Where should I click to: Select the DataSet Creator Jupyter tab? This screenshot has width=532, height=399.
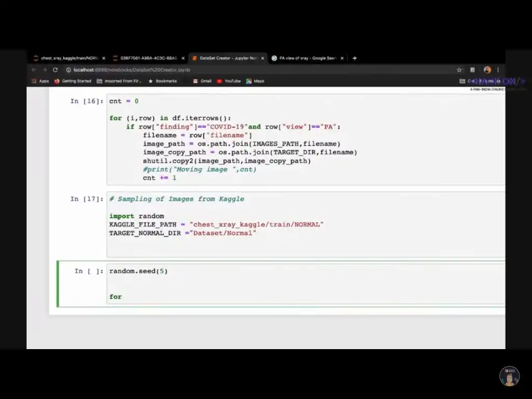(x=228, y=58)
